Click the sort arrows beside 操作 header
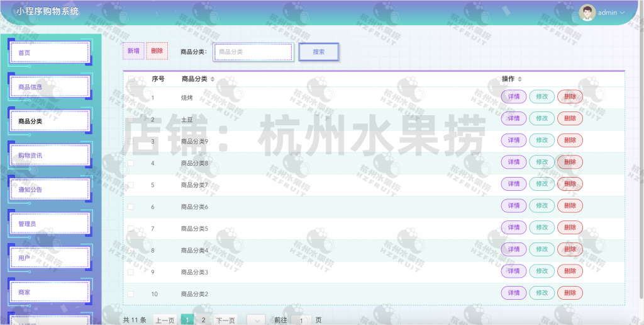644x325 pixels. pos(519,79)
